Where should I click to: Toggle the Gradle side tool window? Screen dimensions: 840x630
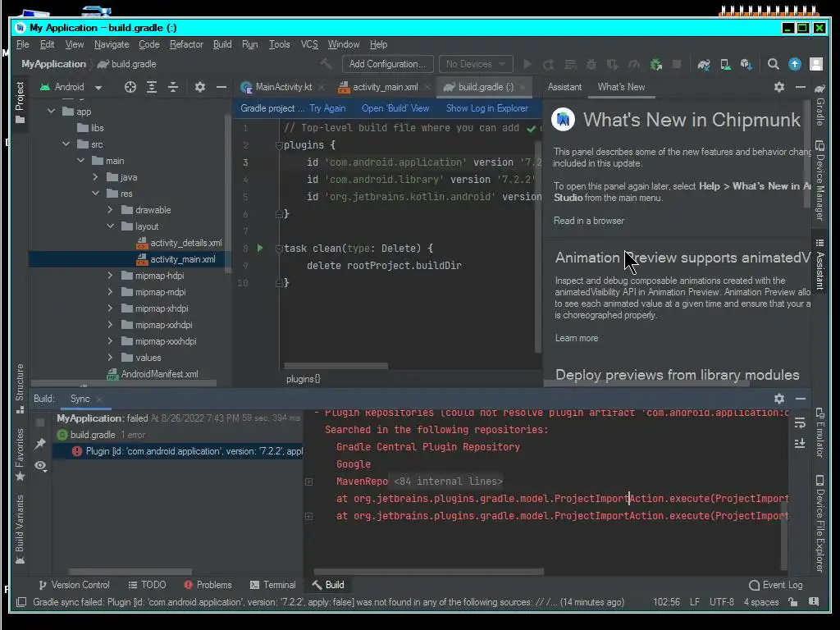click(x=819, y=104)
